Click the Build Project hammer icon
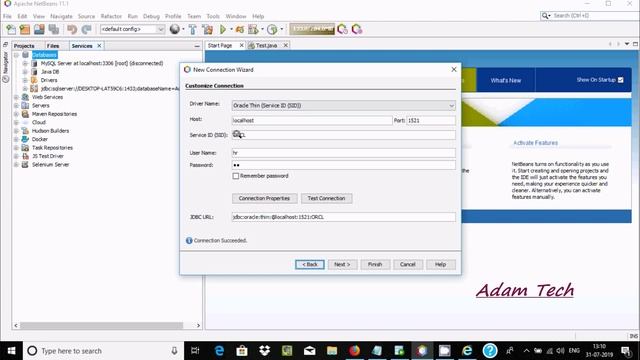Image resolution: width=640 pixels, height=360 pixels. [x=193, y=29]
